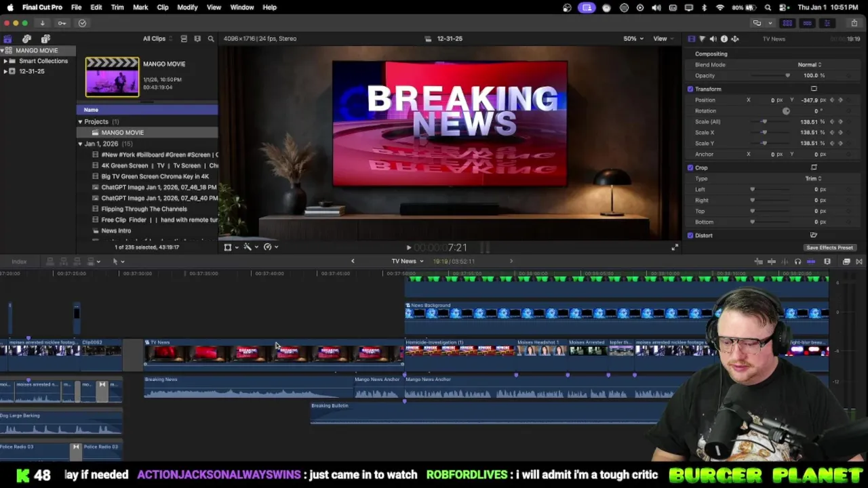Enable or disable Transform checkbox
This screenshot has height=488, width=868.
(x=690, y=89)
